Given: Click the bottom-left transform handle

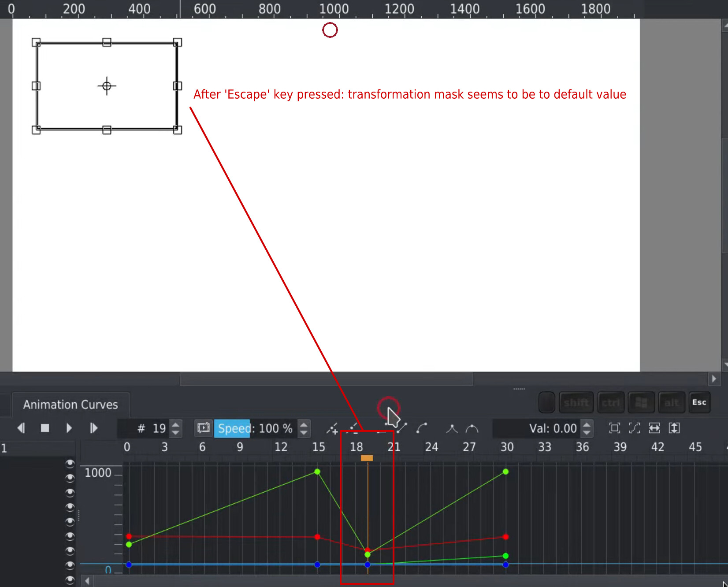Looking at the screenshot, I should 36,130.
